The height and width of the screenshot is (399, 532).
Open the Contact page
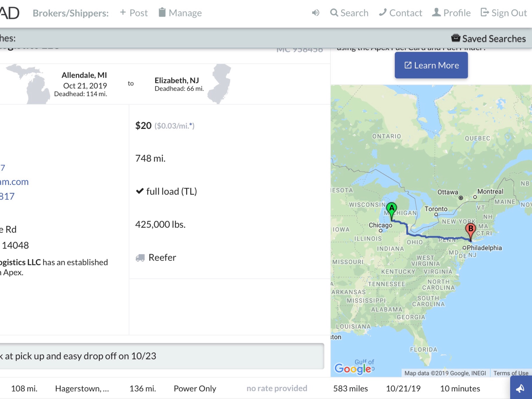click(x=401, y=13)
